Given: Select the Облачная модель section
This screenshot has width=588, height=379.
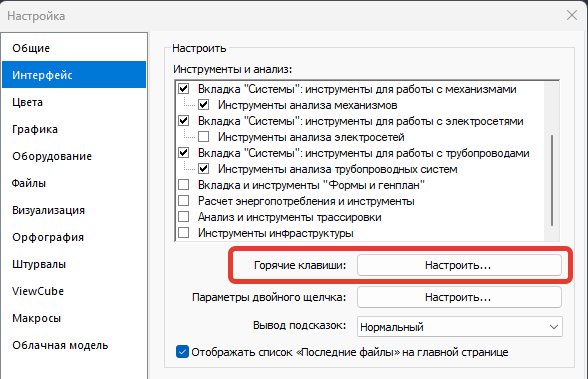Looking at the screenshot, I should [x=74, y=345].
